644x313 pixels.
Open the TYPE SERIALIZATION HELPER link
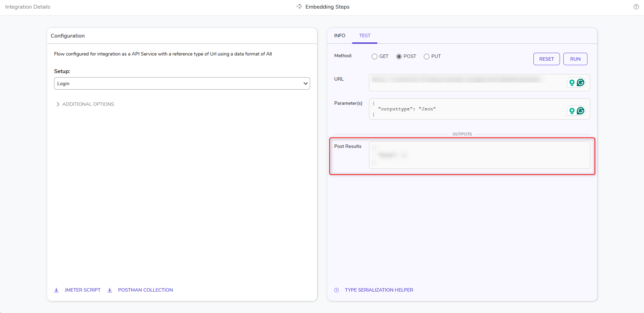379,290
